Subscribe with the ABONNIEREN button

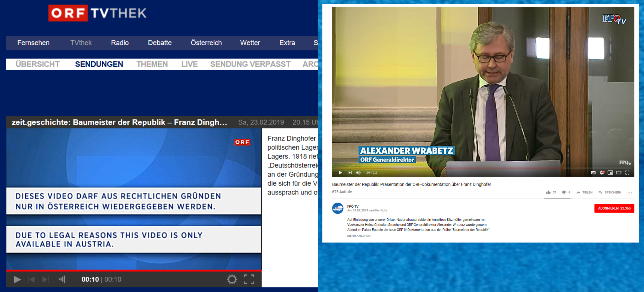click(x=614, y=208)
